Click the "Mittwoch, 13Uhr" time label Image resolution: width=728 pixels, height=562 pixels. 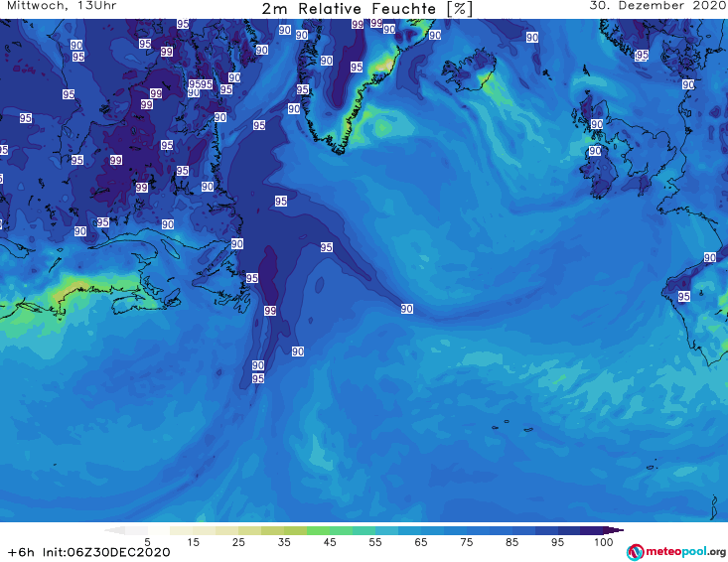(x=62, y=6)
